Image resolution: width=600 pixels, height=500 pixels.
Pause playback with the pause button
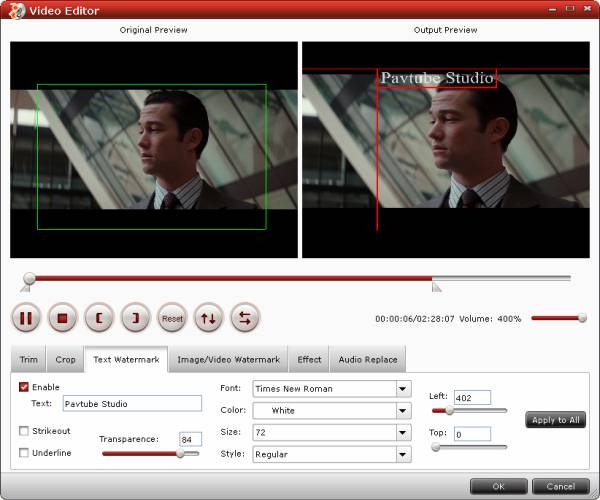[26, 318]
